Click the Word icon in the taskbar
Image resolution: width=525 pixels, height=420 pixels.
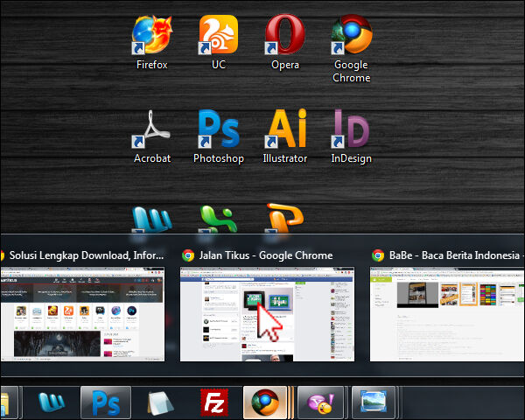(x=52, y=402)
